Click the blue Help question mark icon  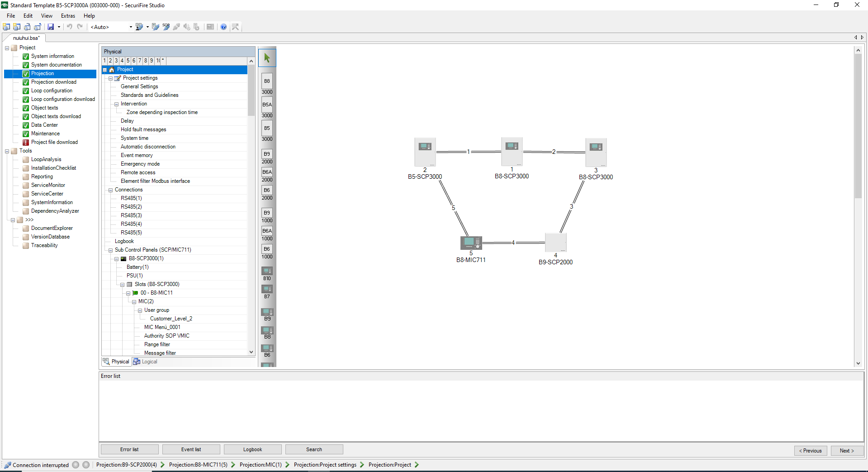223,27
